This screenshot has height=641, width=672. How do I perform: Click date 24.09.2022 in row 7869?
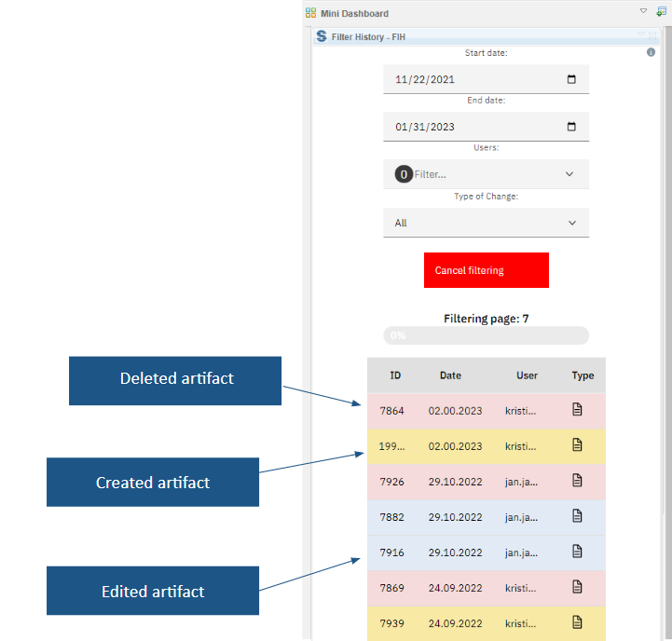[x=455, y=588]
